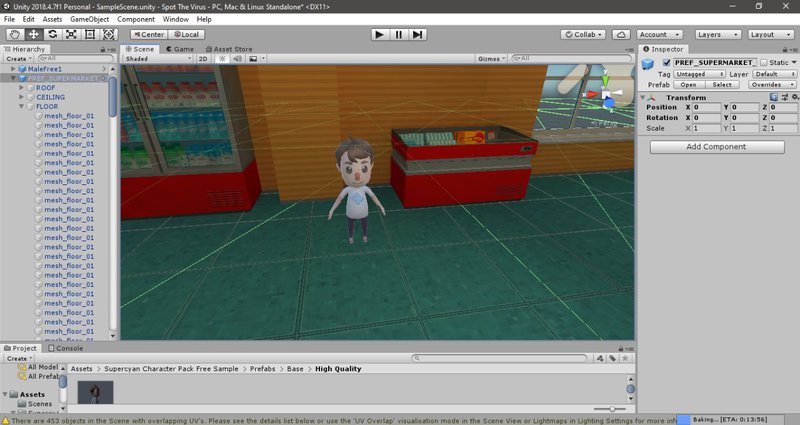Select the Rotate tool

[x=53, y=34]
